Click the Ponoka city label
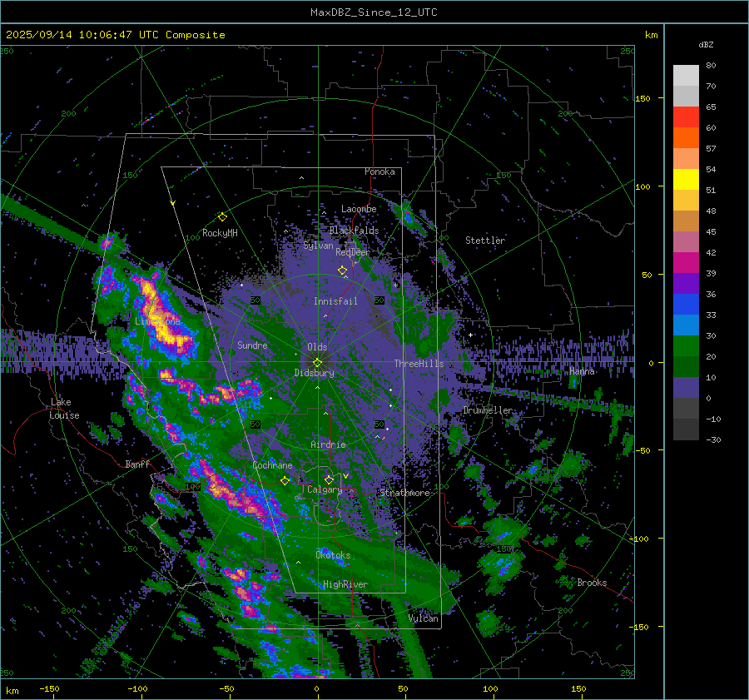749x700 pixels. tap(379, 171)
